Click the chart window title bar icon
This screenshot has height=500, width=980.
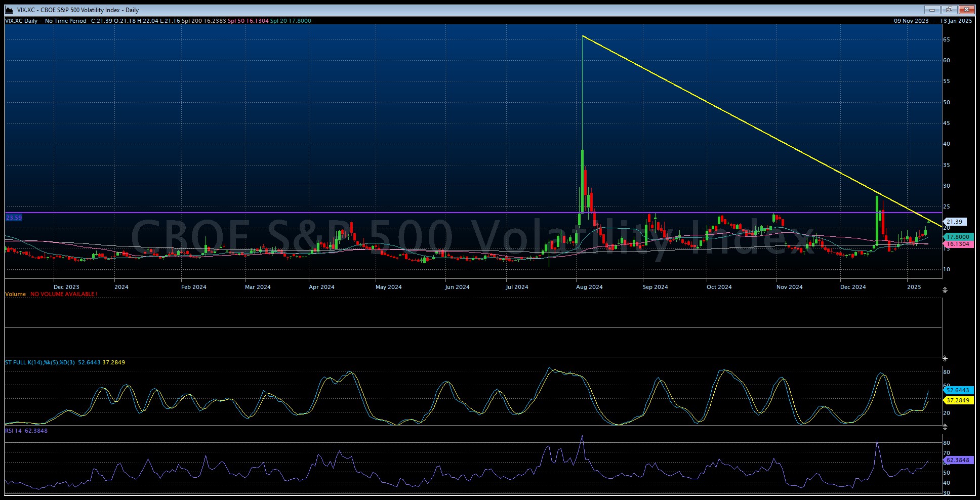coord(9,10)
